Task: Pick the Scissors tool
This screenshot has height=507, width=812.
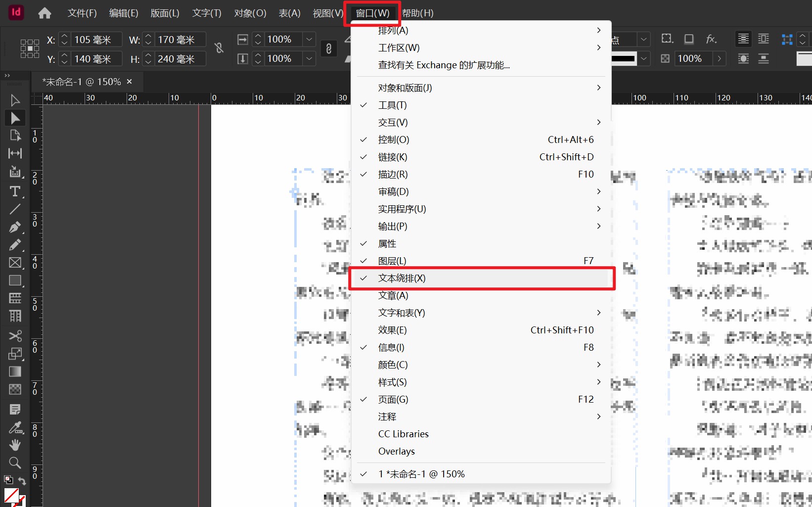Action: pos(15,336)
